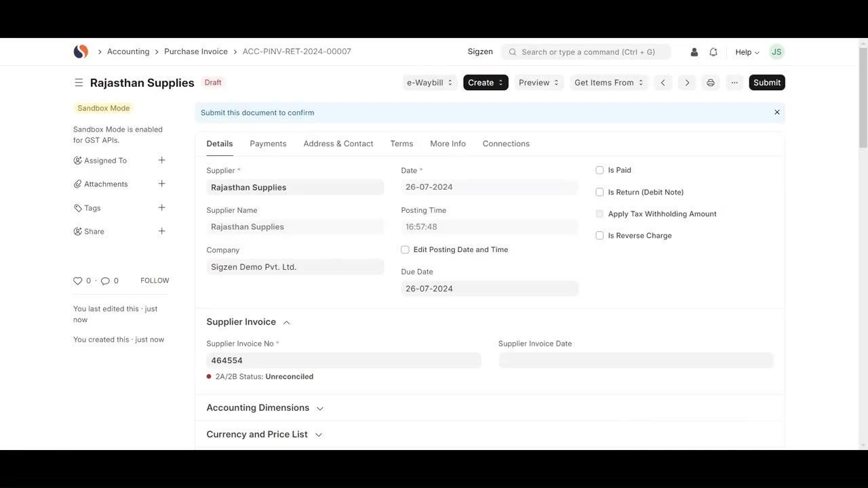This screenshot has width=868, height=488.
Task: Open the three-dots more options menu
Action: (x=734, y=83)
